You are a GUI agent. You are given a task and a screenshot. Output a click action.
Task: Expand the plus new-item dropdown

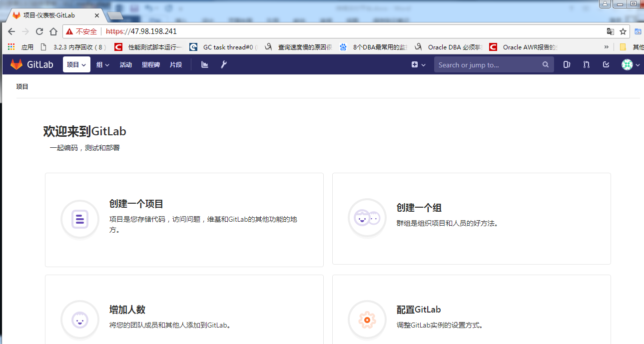click(x=418, y=65)
